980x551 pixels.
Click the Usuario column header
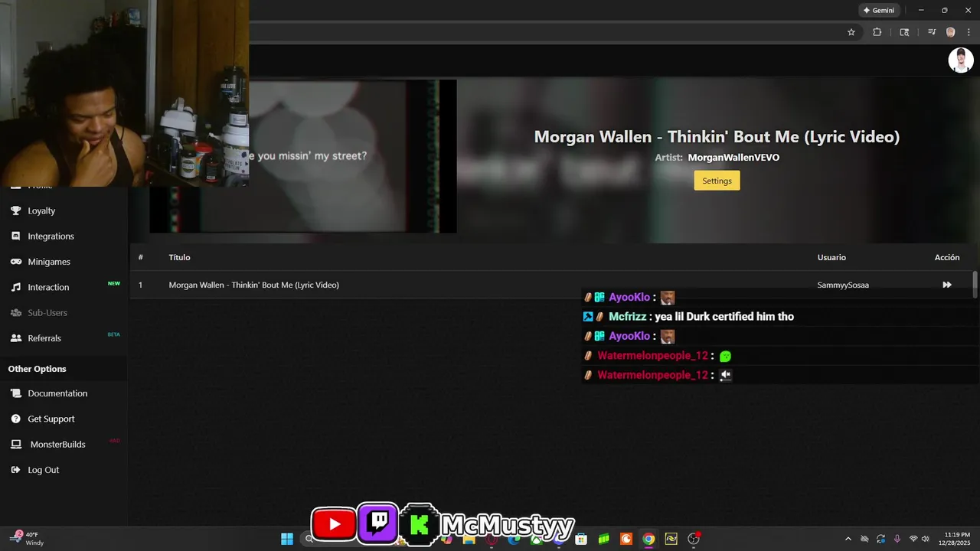831,257
